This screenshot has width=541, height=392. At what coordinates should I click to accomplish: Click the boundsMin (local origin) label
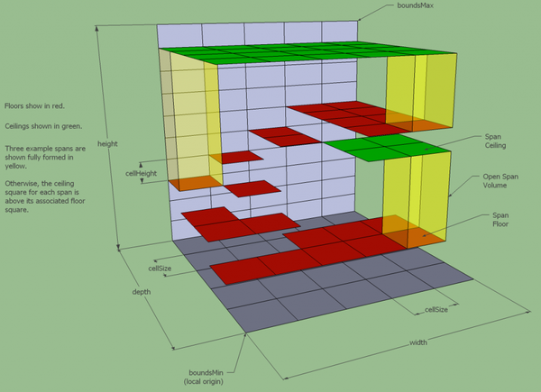point(204,378)
